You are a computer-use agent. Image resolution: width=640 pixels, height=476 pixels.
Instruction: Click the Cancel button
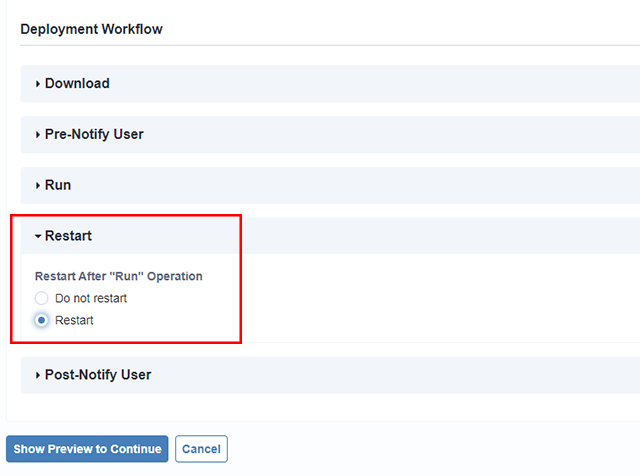(x=201, y=449)
